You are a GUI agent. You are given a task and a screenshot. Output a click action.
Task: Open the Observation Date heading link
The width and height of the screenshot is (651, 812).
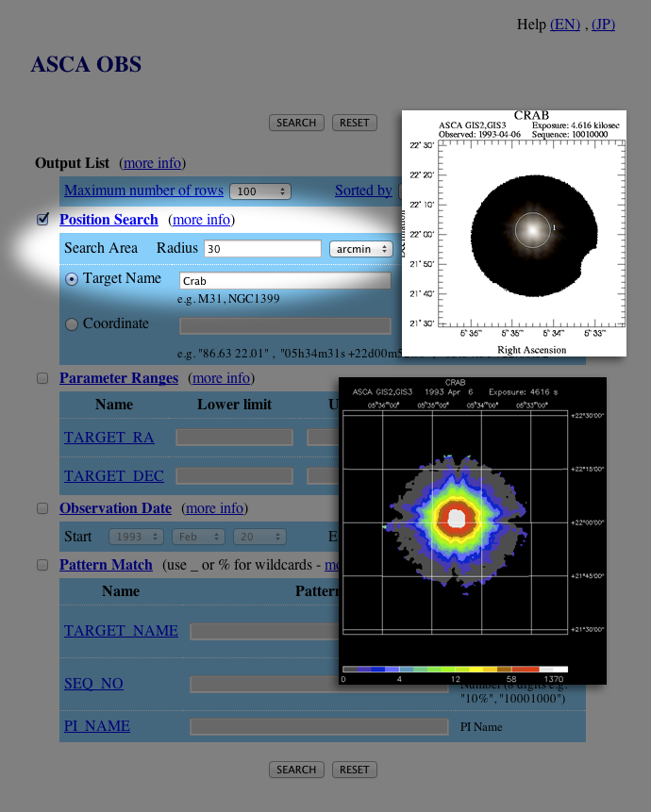[x=115, y=508]
